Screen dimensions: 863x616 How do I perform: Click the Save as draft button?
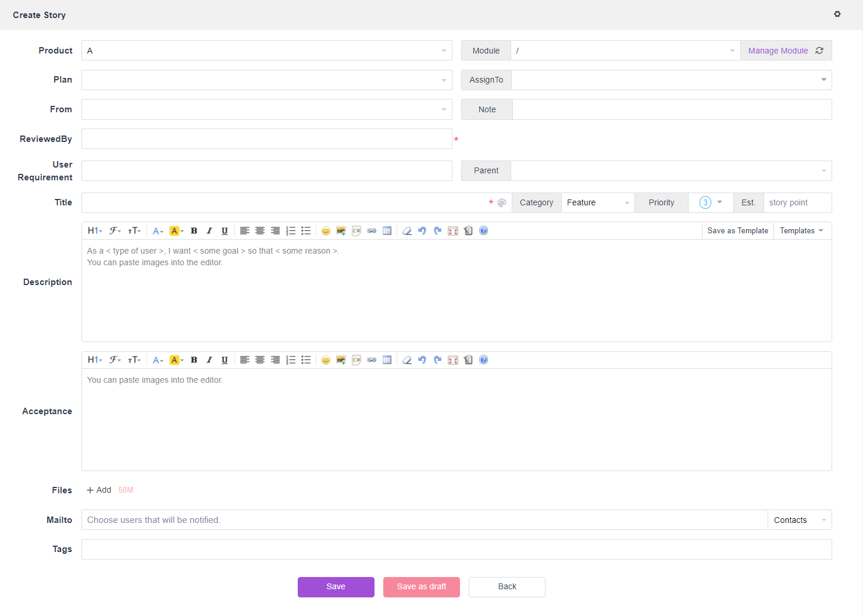click(x=422, y=587)
